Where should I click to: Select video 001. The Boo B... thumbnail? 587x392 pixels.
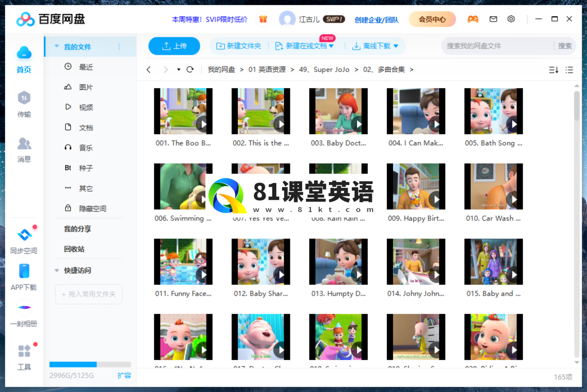(x=183, y=111)
